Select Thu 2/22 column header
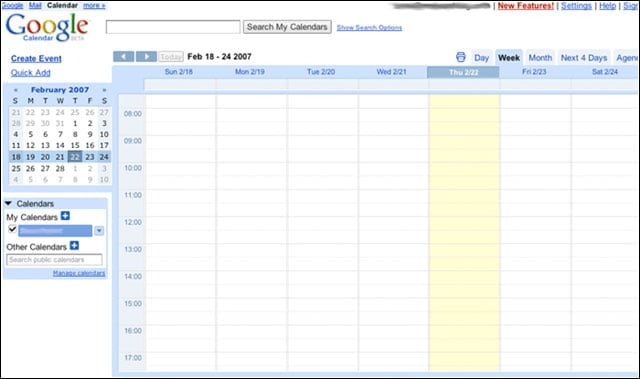640x379 pixels. (463, 72)
